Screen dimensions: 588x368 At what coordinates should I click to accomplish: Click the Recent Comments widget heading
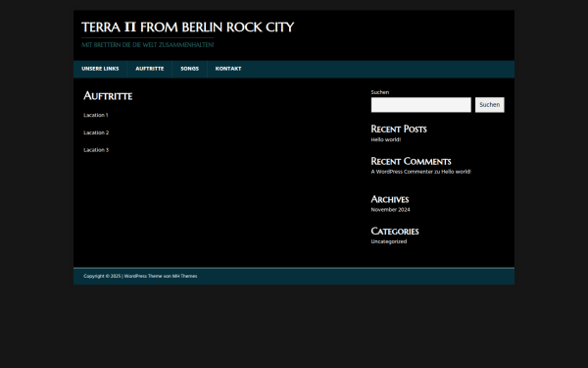click(411, 162)
